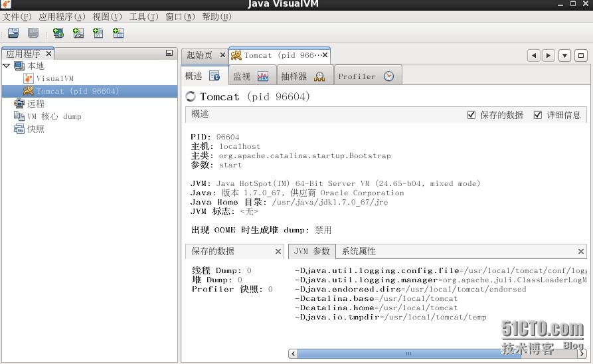Click the org.apache.catalina.startup.Bootstrap text

point(305,155)
